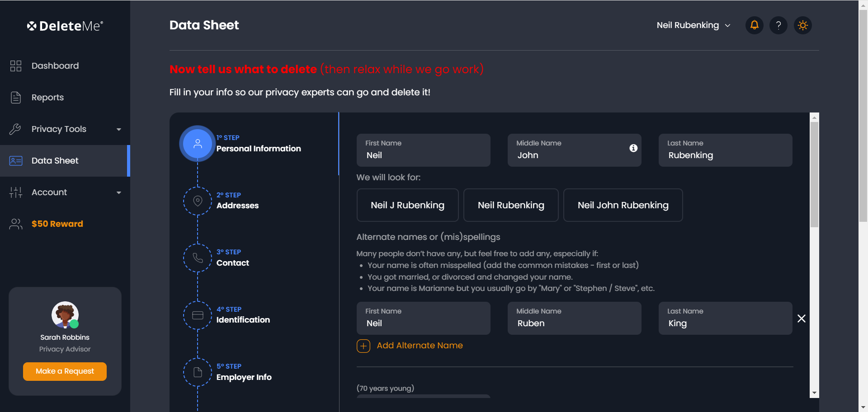Screen dimensions: 868x412
Task: Open Account menu item
Action: tap(65, 192)
